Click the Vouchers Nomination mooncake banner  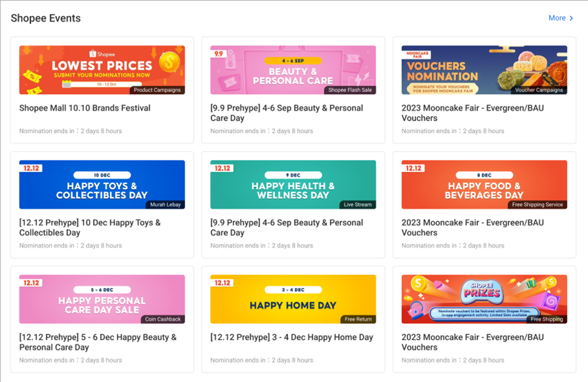(x=484, y=69)
